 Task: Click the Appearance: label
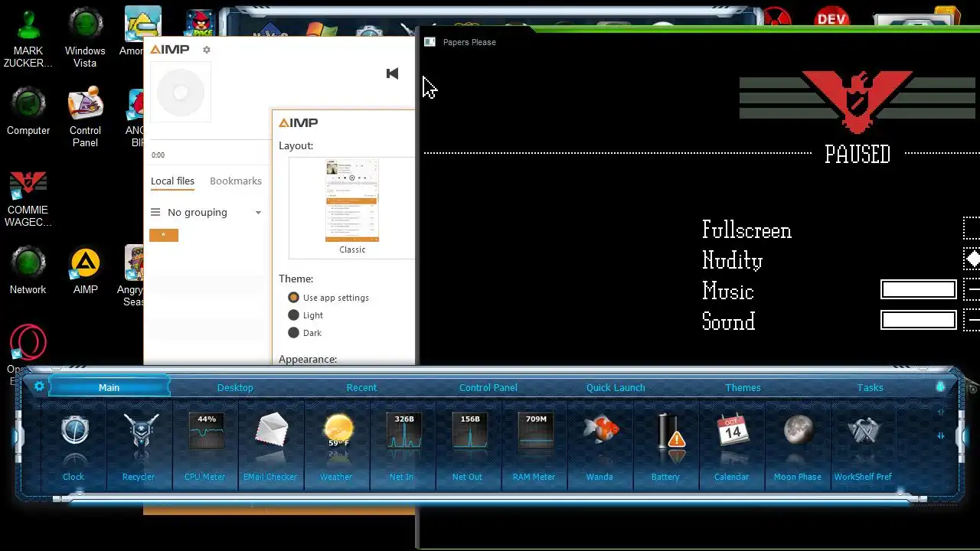tap(308, 359)
